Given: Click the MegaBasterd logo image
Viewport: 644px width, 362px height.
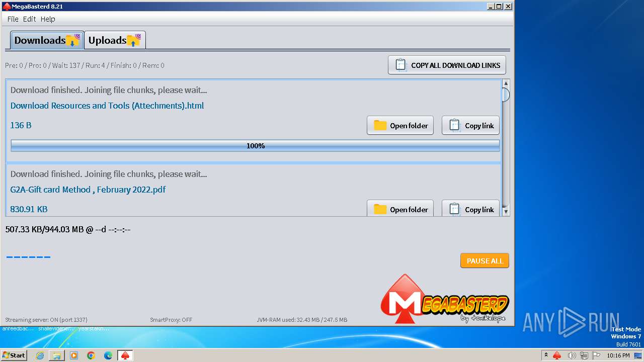Looking at the screenshot, I should tap(445, 300).
